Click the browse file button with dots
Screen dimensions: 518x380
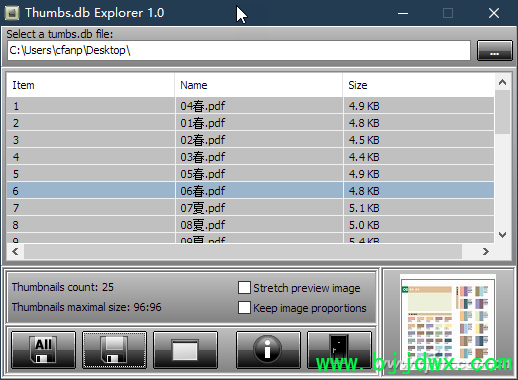(x=495, y=51)
